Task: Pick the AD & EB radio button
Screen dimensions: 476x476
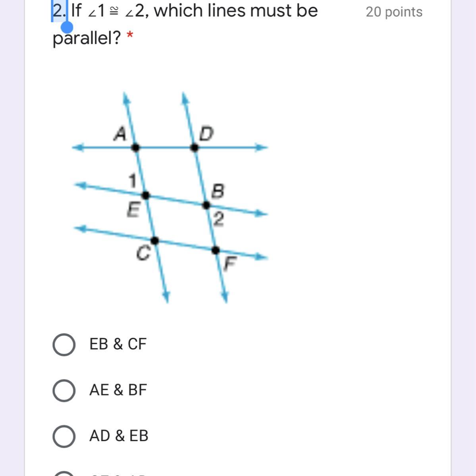Action: 64,436
